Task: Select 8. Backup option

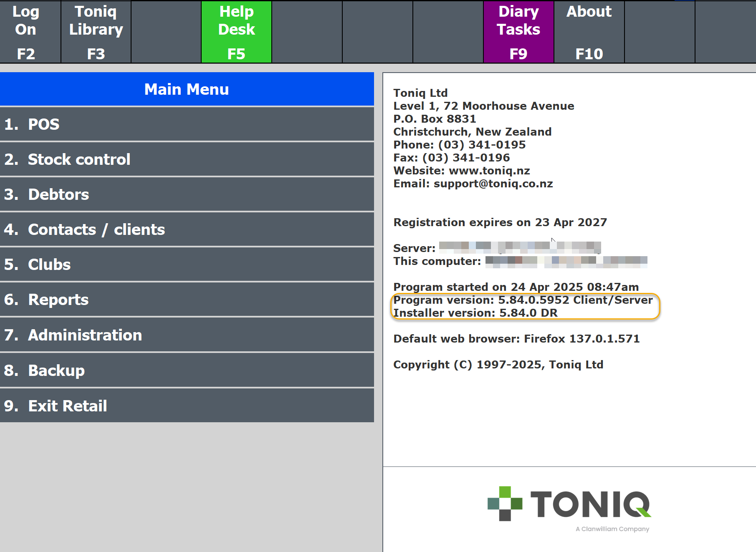Action: 187,371
